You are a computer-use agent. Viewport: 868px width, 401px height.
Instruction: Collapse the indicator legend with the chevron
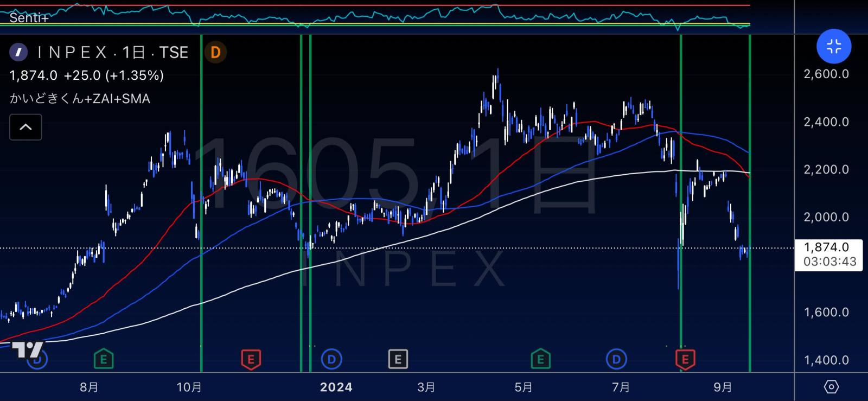pyautogui.click(x=25, y=128)
